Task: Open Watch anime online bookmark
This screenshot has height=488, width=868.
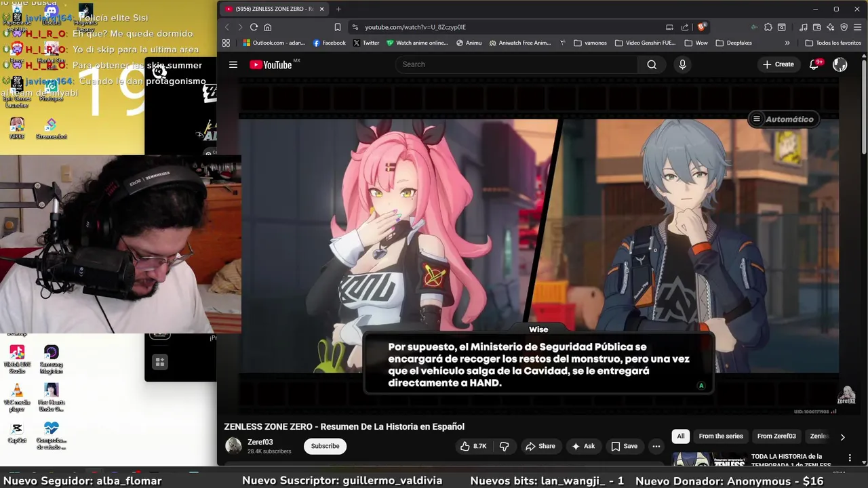Action: coord(417,43)
